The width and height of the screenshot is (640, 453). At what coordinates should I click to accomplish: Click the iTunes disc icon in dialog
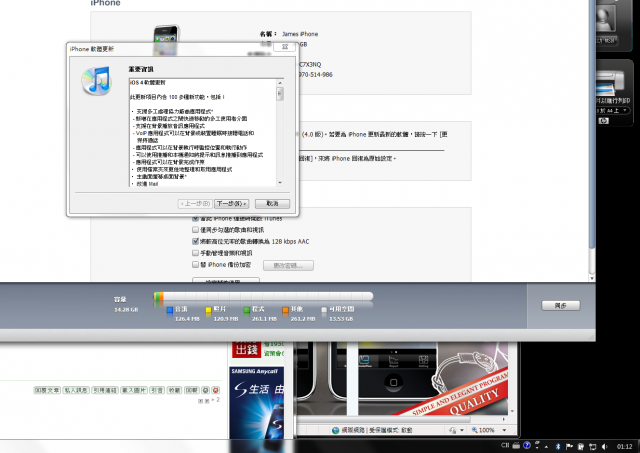97,81
